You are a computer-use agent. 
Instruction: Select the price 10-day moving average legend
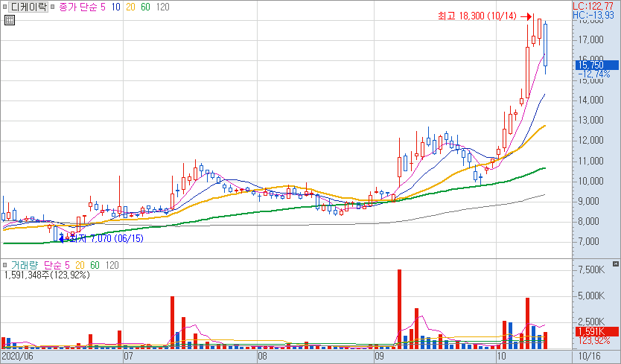coord(115,7)
